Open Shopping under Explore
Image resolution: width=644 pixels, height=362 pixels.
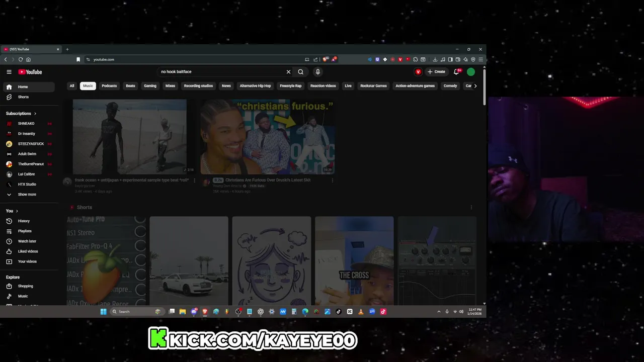[x=28, y=286]
